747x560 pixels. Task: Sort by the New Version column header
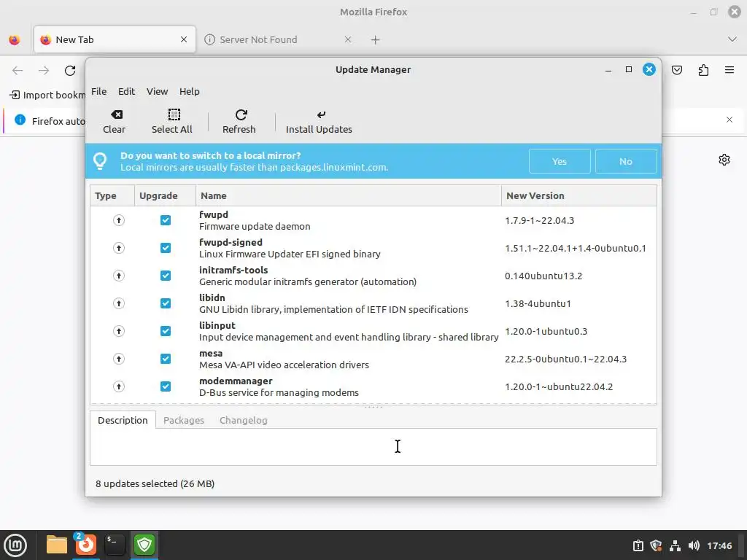578,195
